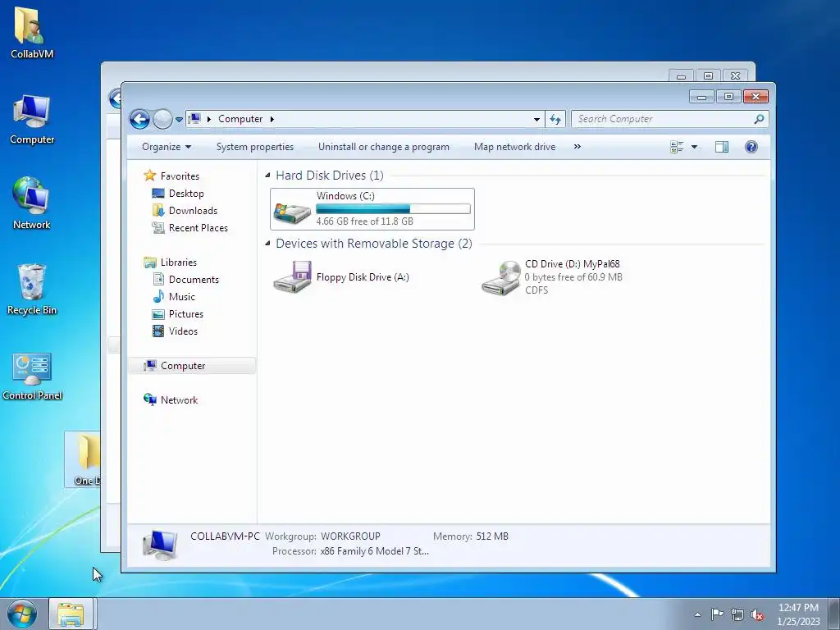
Task: Click the processor x86 Family 6 text
Action: (374, 550)
